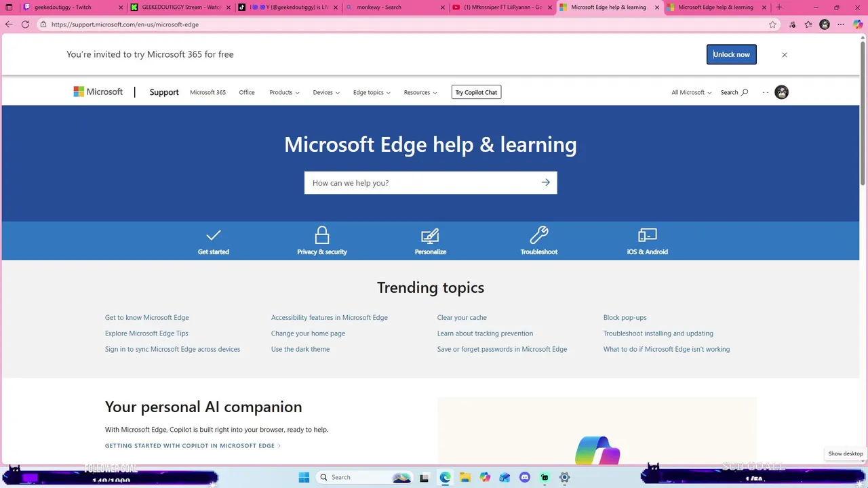Switch to the monkewy Search tab
The image size is (868, 488).
coord(395,7)
